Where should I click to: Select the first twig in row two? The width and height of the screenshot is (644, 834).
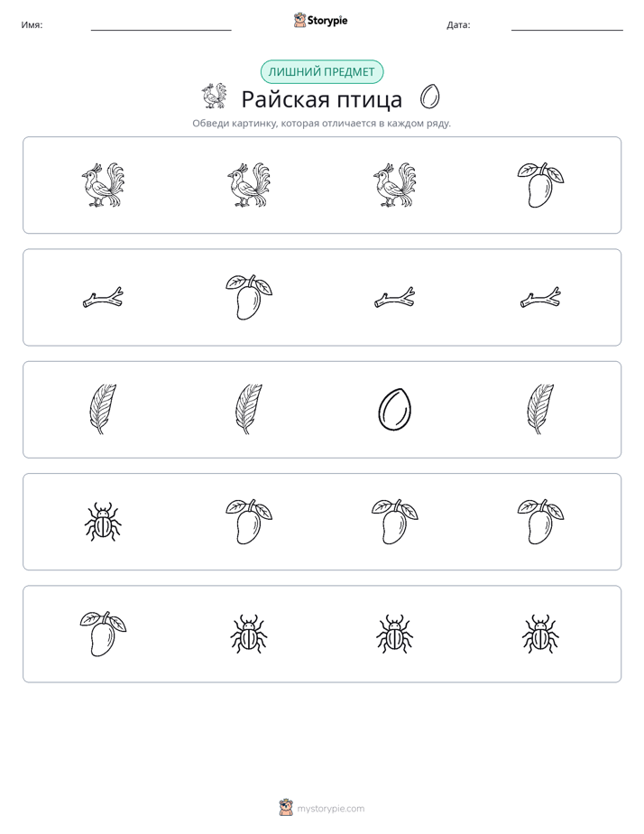click(x=103, y=297)
